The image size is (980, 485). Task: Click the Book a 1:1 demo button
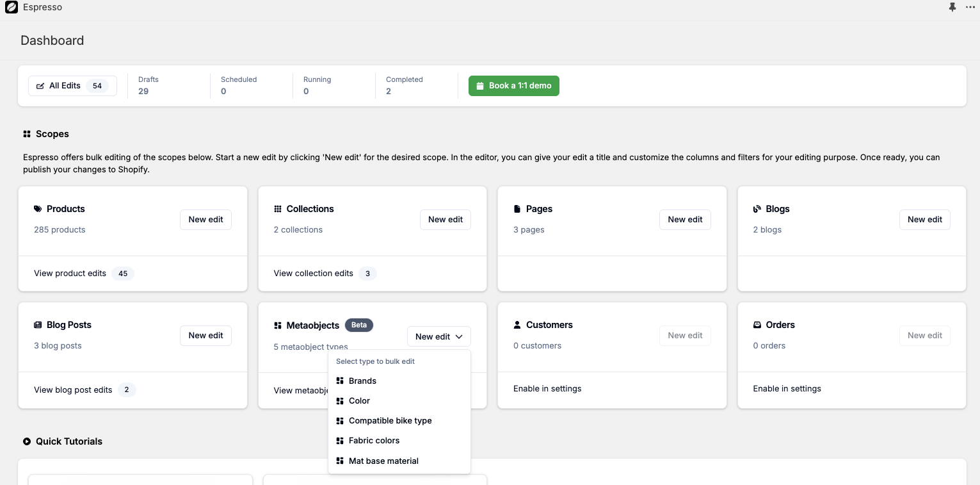click(x=513, y=86)
